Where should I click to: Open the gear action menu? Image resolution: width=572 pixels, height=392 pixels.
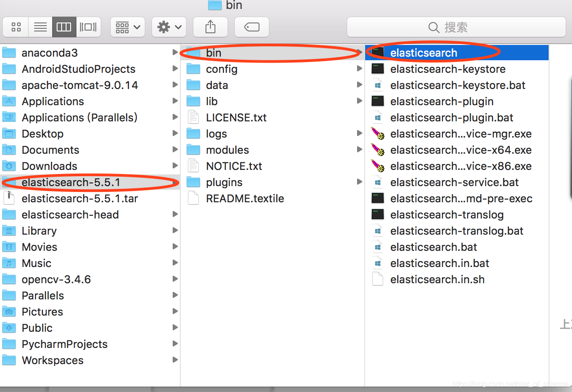(169, 27)
